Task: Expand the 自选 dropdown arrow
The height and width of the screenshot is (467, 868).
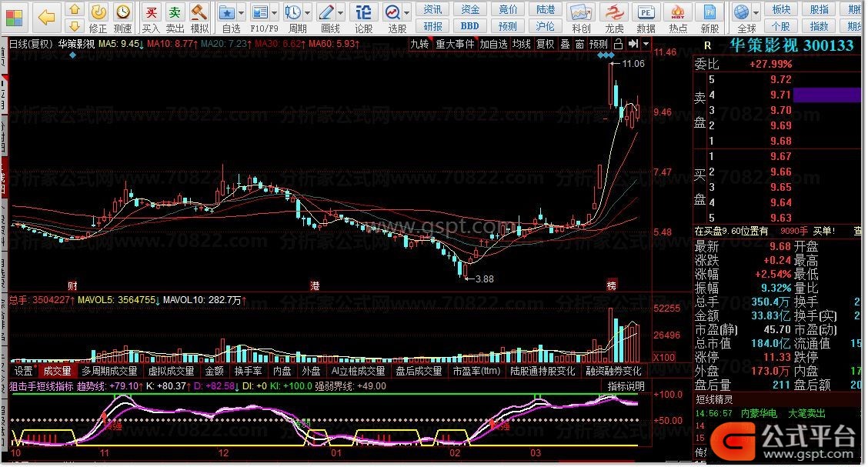Action: click(x=242, y=13)
